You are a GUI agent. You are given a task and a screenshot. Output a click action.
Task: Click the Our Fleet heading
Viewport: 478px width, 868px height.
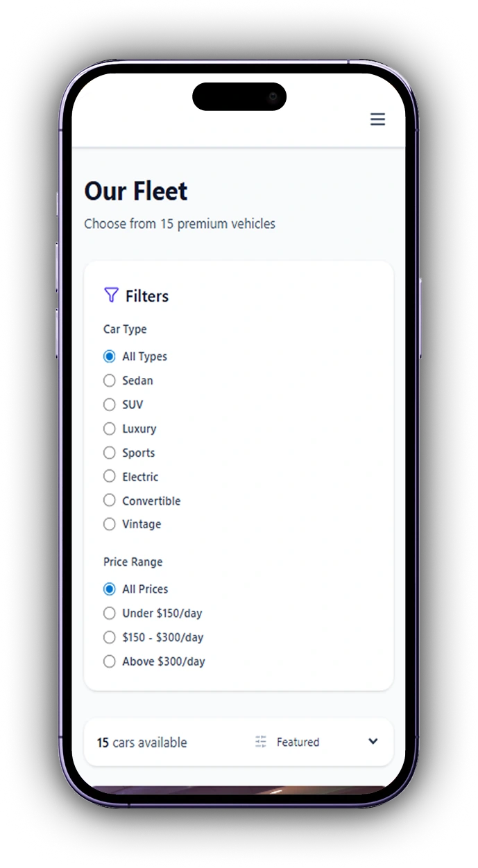pyautogui.click(x=136, y=191)
